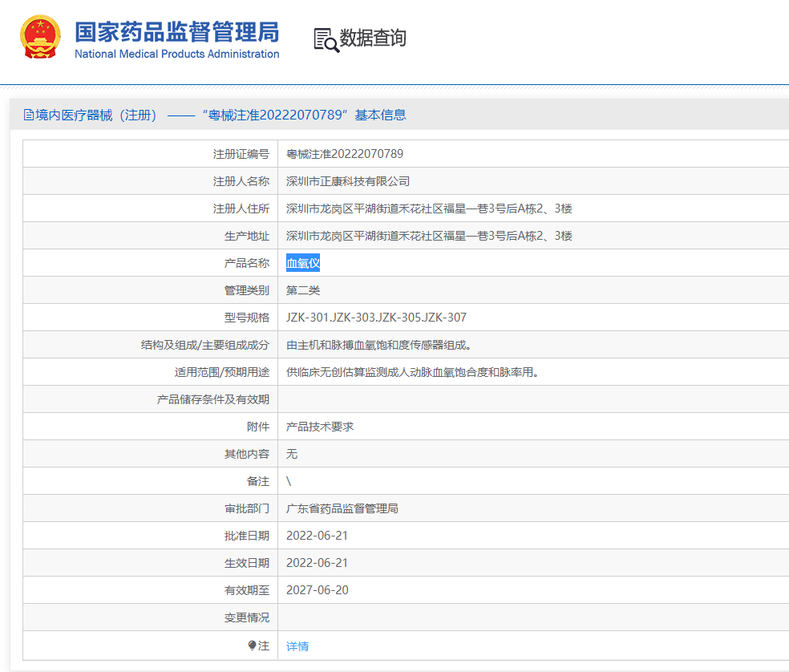The width and height of the screenshot is (789, 672).
Task: Open the 详情 link
Action: (297, 646)
